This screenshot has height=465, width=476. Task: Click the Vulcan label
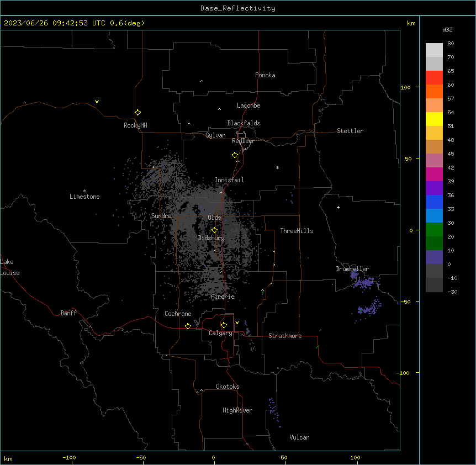tap(300, 437)
